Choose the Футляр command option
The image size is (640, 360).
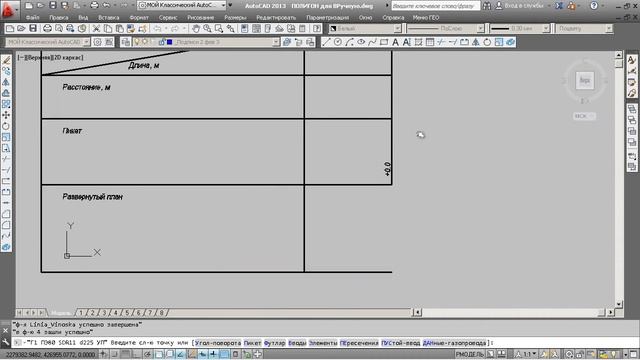click(x=274, y=343)
